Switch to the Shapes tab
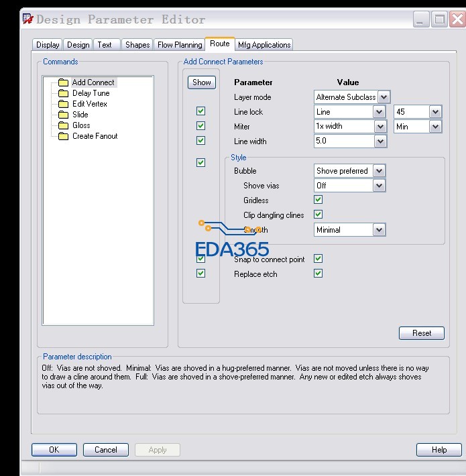 pyautogui.click(x=137, y=45)
